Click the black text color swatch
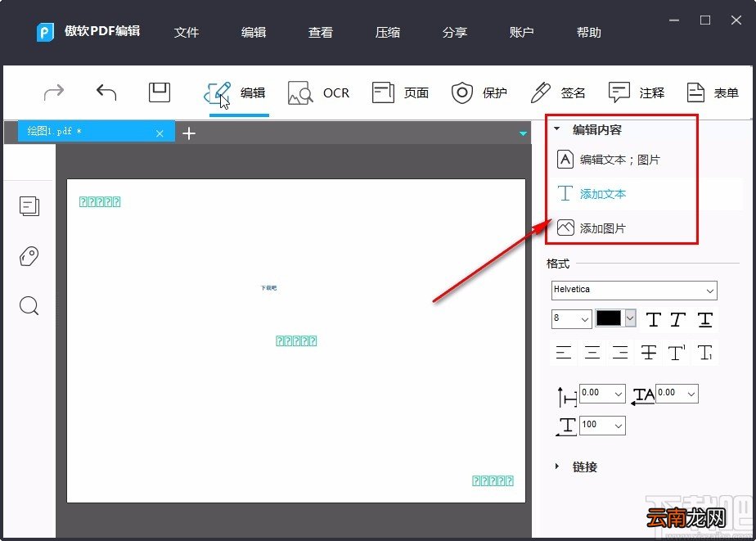756x541 pixels. pyautogui.click(x=609, y=318)
